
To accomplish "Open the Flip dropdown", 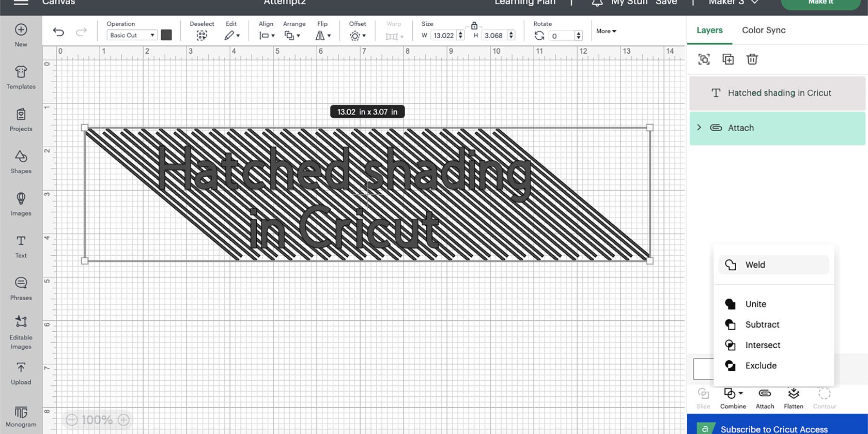I will 323,35.
